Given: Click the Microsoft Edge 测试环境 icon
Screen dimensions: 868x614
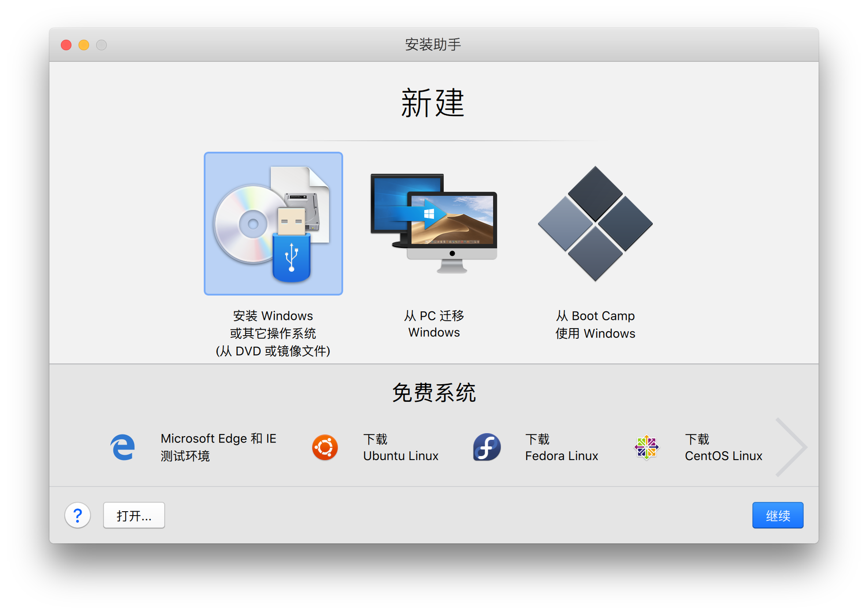Looking at the screenshot, I should coord(122,447).
